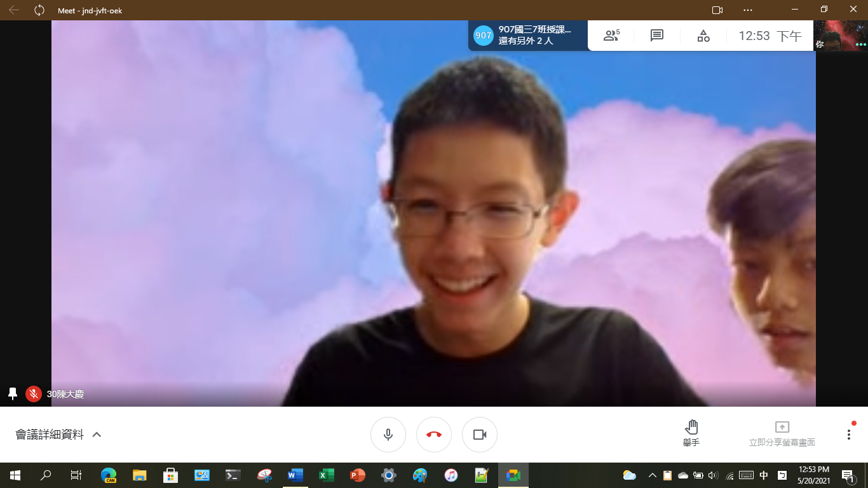The height and width of the screenshot is (488, 868).
Task: Click the back arrow in title bar
Action: pyautogui.click(x=14, y=10)
